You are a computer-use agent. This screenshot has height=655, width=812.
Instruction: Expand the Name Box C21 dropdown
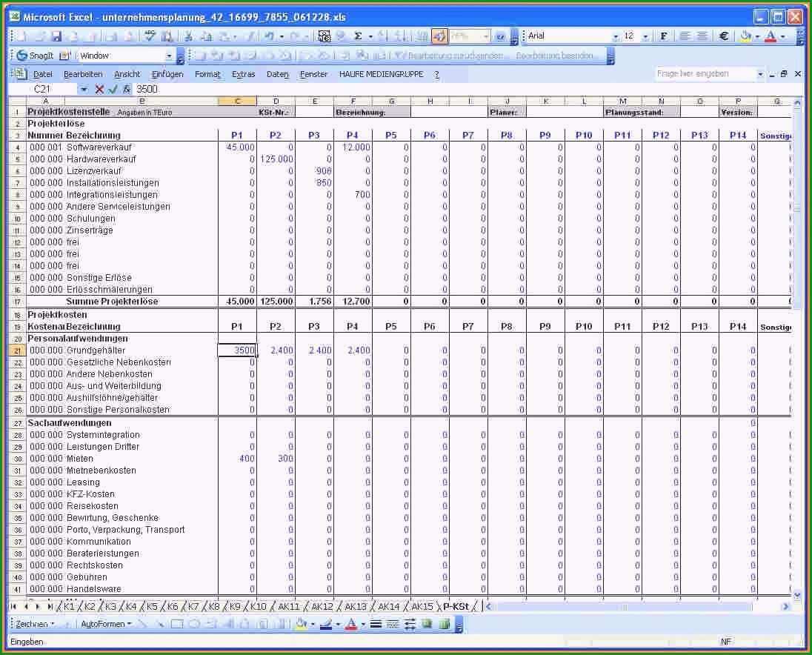coord(84,89)
